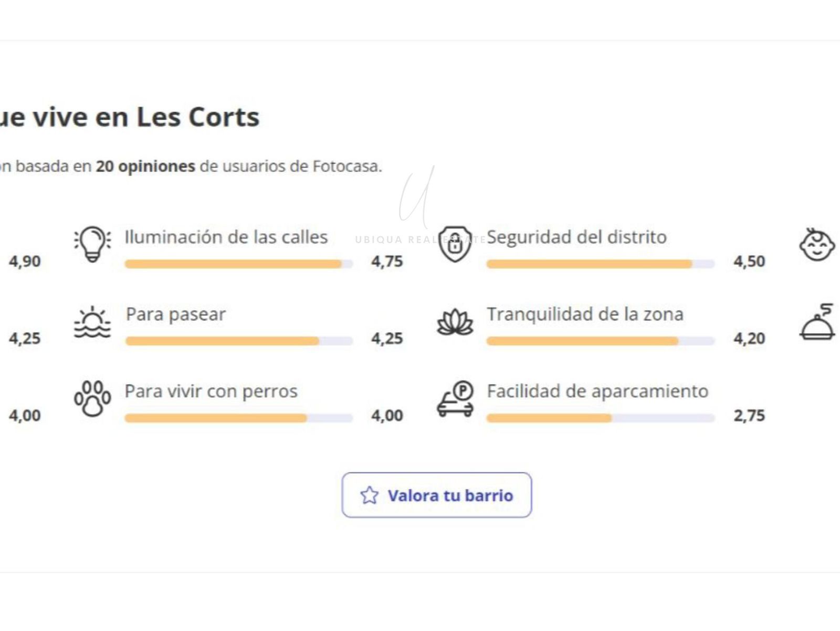The image size is (840, 631).
Task: Click the Facilidad de aparcamiento label
Action: pyautogui.click(x=597, y=391)
